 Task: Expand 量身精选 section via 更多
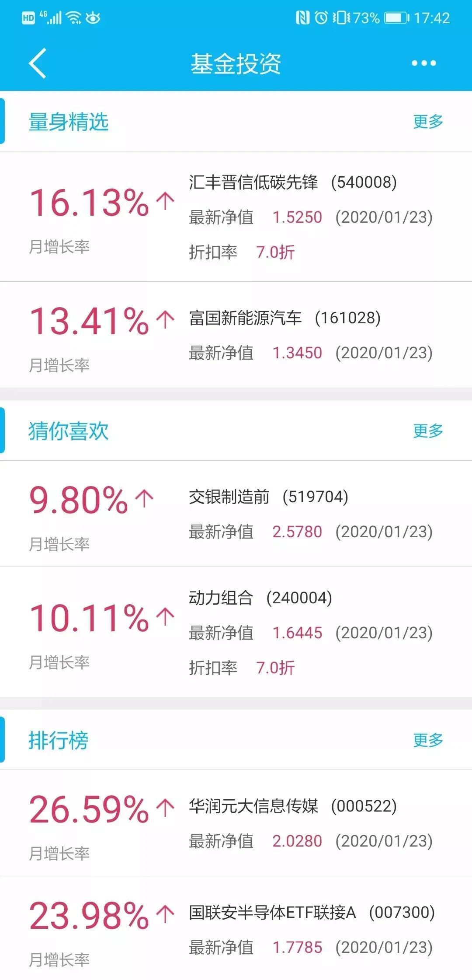(428, 122)
